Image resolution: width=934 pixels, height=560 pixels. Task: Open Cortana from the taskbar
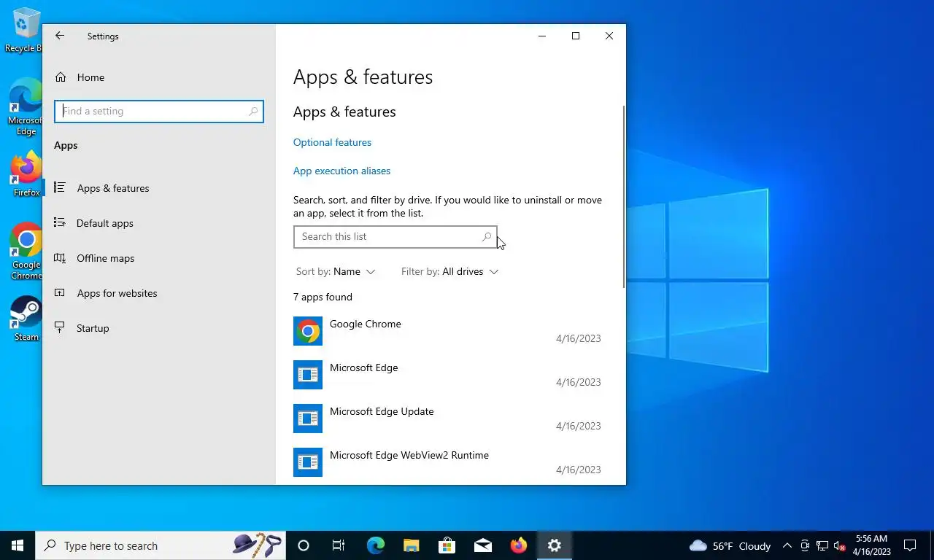[304, 545]
